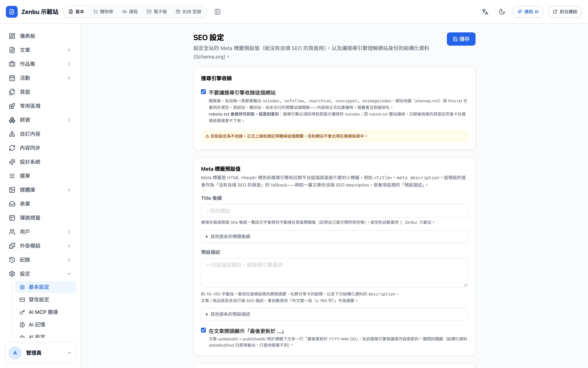Expand 媒體庫 submenu chevron
The width and height of the screenshot is (588, 368).
[69, 190]
